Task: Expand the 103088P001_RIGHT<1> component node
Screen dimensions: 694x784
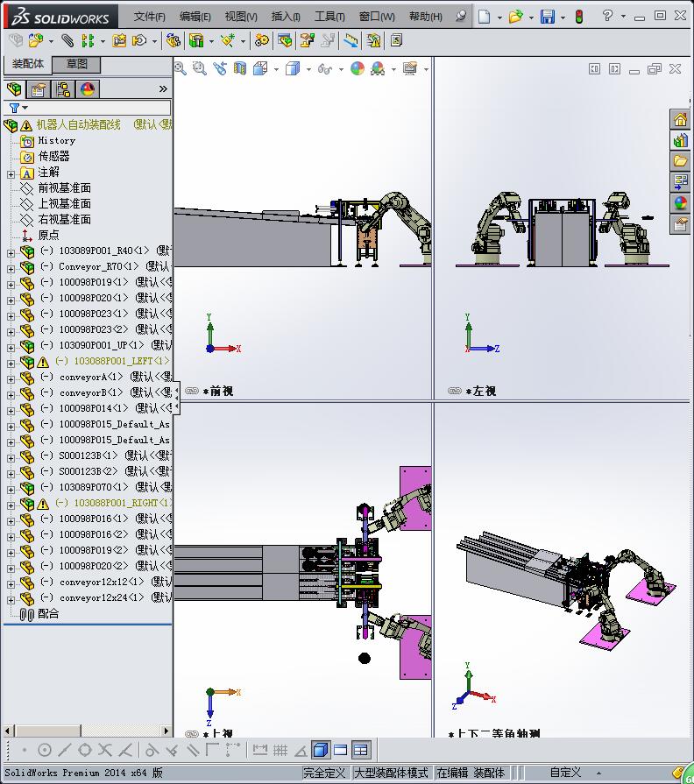Action: (x=11, y=505)
